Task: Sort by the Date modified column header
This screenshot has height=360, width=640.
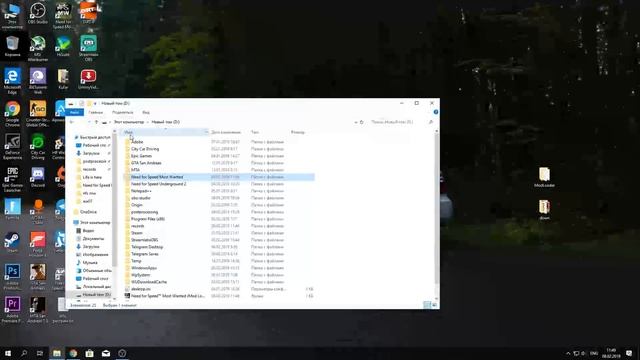Action: coord(226,132)
